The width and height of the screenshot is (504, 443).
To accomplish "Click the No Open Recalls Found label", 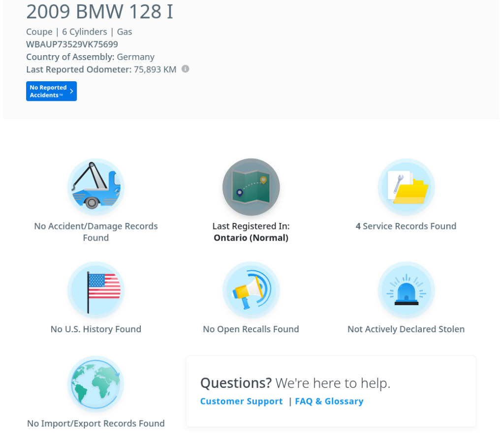I will click(x=251, y=329).
